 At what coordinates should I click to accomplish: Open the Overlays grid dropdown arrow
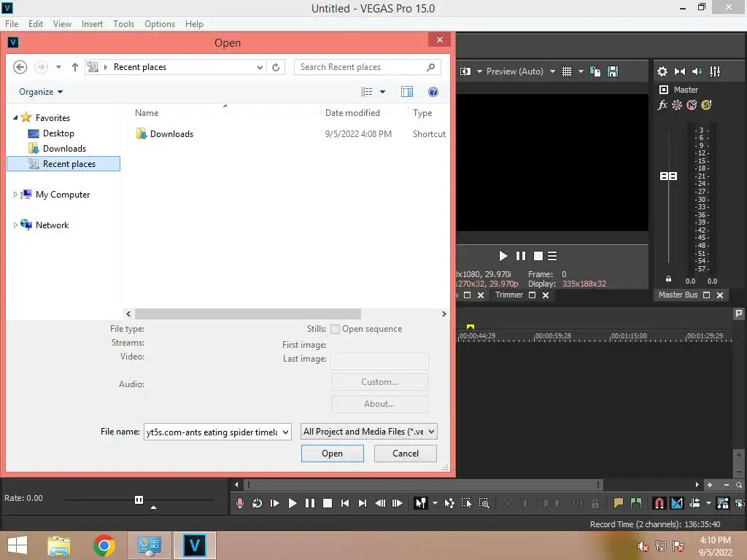tap(581, 71)
